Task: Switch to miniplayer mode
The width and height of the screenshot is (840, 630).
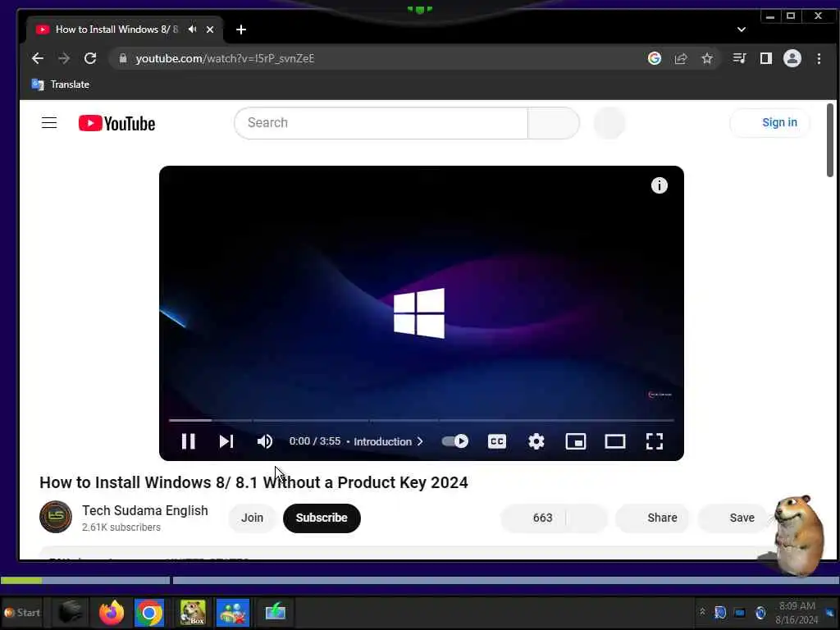Action: [576, 441]
